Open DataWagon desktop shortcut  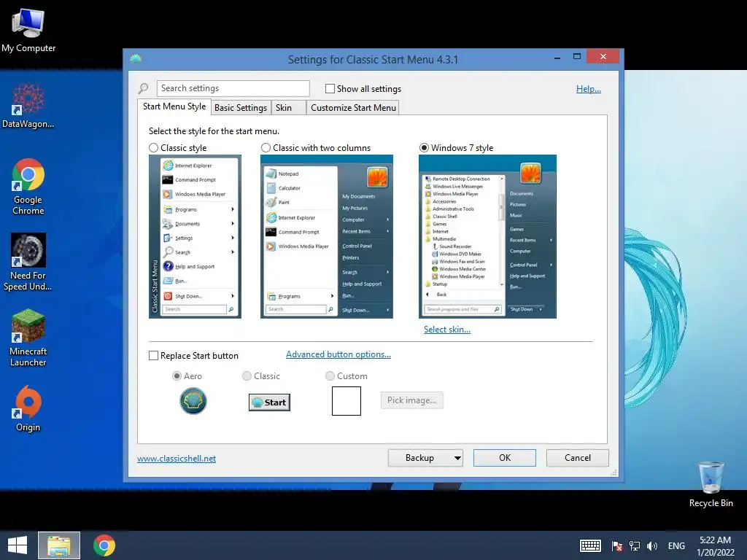28,106
